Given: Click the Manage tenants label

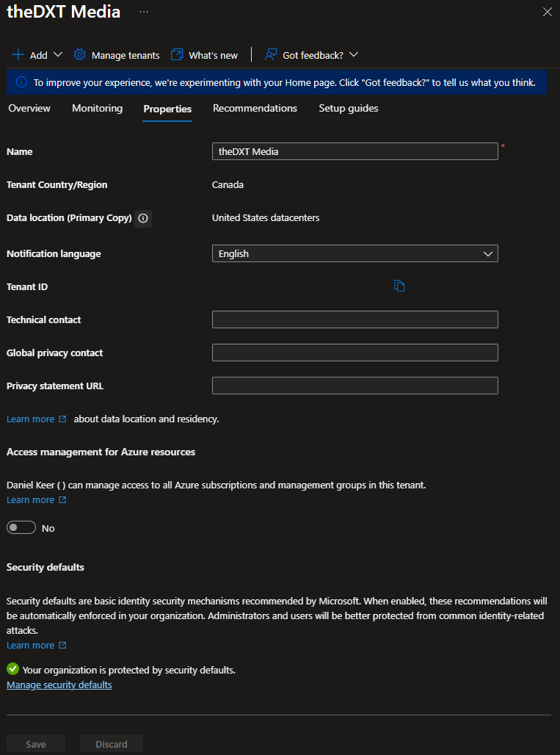Looking at the screenshot, I should click(126, 55).
